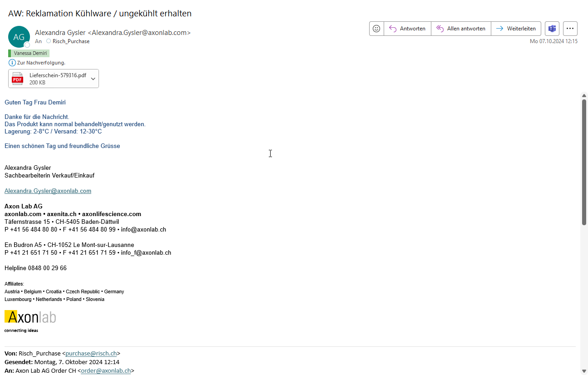Click the scrollbar up arrow
The height and width of the screenshot is (375, 588).
click(584, 95)
